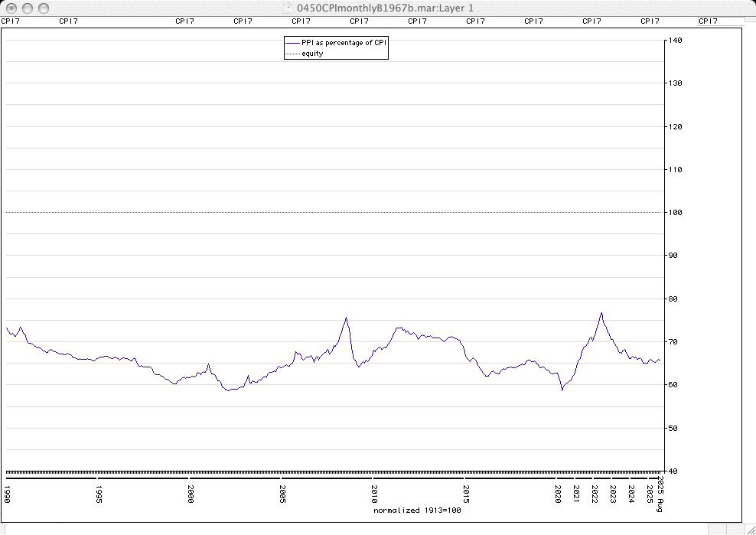Click the boxed rightmost CPI7 header cell
This screenshot has height=535, width=756.
coord(719,21)
